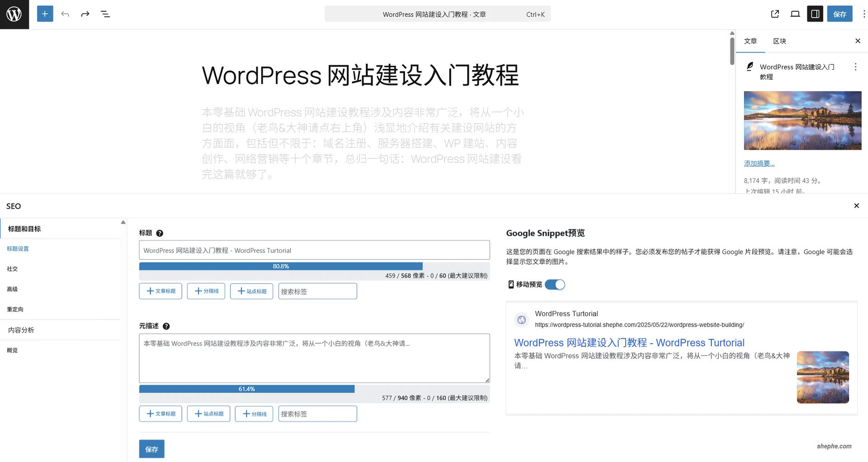Toggle the settings sidebar panel icon
This screenshot has width=868, height=462.
tap(815, 14)
